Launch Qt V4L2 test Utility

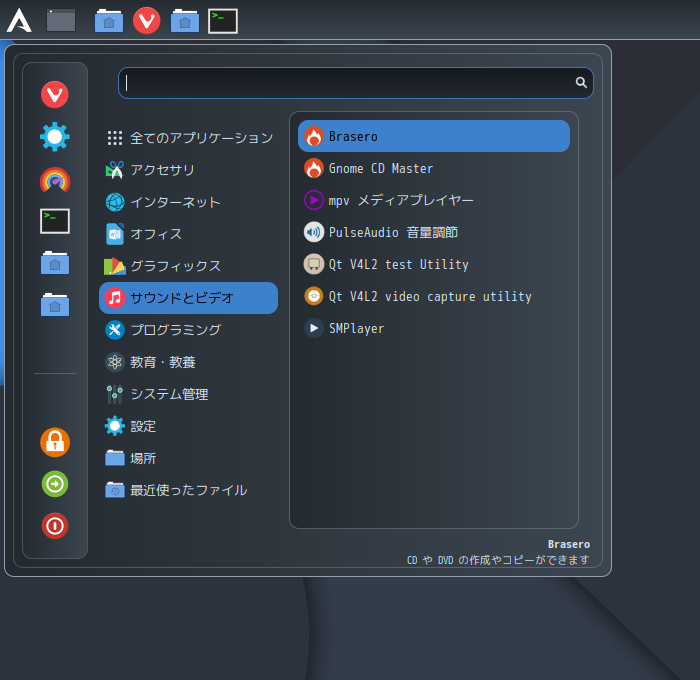[x=434, y=264]
